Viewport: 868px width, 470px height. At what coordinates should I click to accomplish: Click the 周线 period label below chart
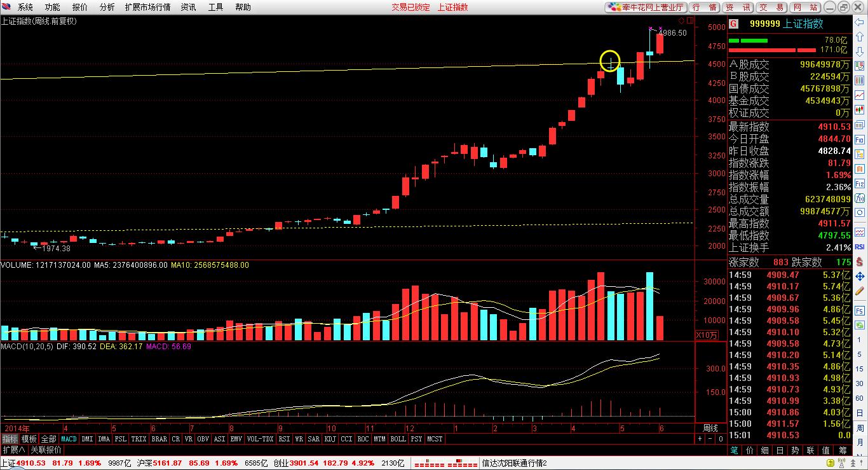(710, 428)
